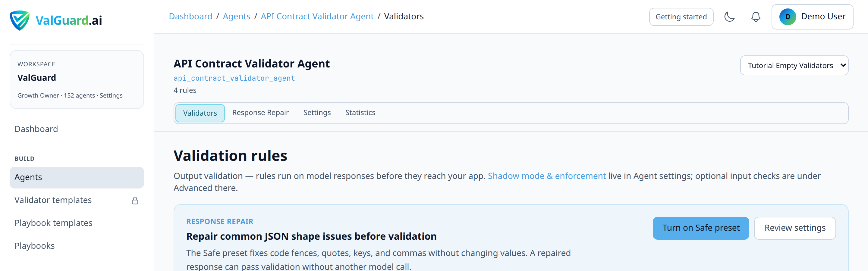The image size is (868, 271).
Task: Open the Demo User account menu
Action: click(x=812, y=17)
